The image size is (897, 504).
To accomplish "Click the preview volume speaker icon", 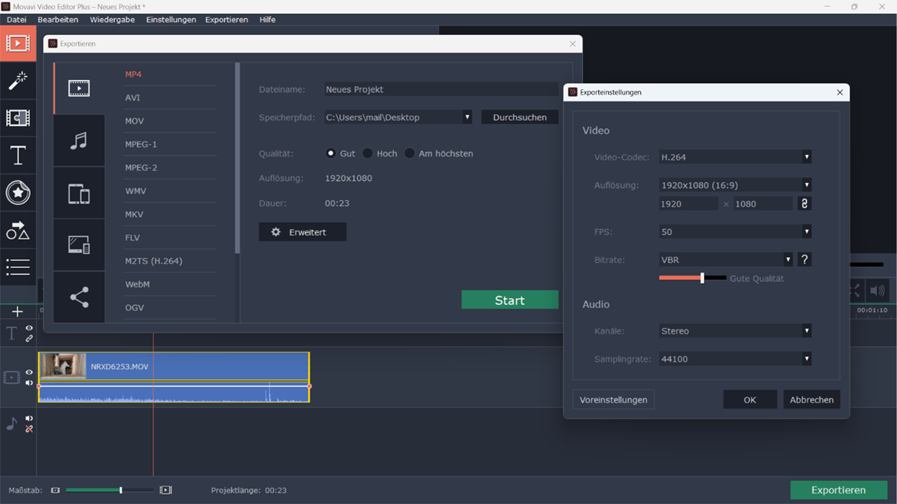I will 877,291.
